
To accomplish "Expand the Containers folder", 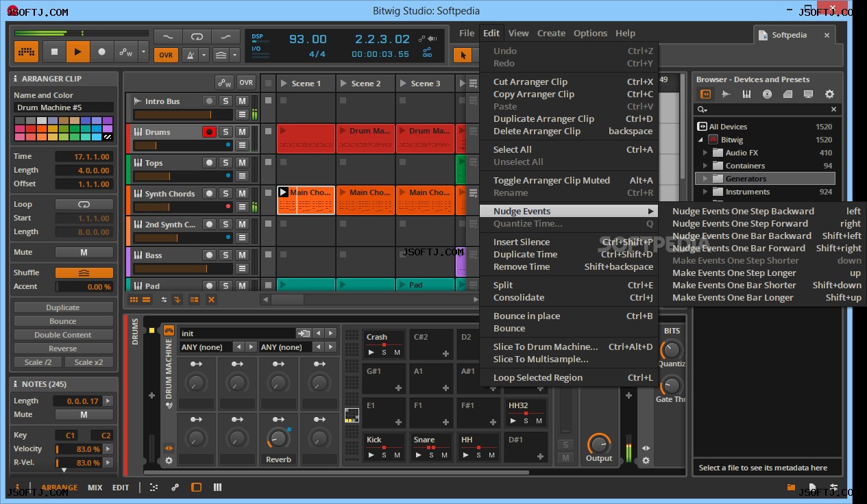I will coord(705,166).
